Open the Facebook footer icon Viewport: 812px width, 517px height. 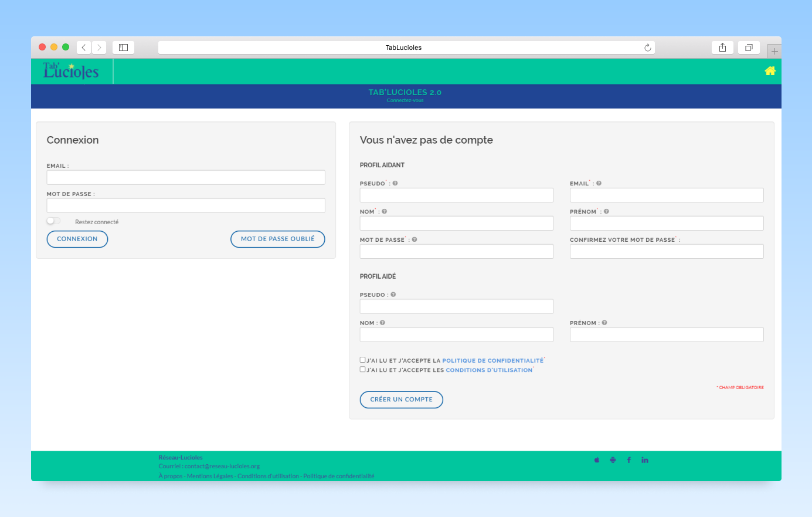[x=629, y=460]
